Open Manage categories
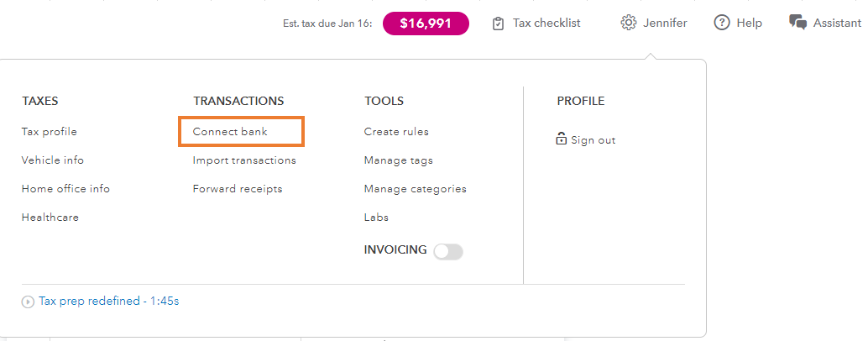868x341 pixels. [416, 189]
